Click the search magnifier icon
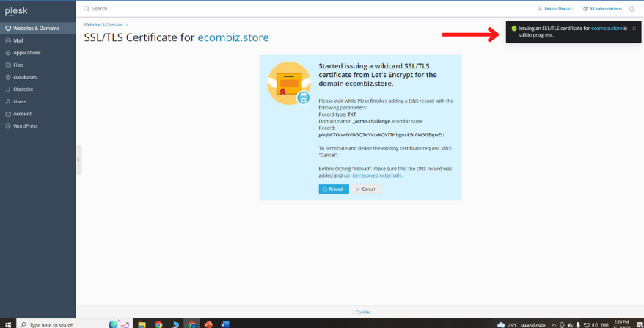Image resolution: width=644 pixels, height=328 pixels. click(x=87, y=9)
